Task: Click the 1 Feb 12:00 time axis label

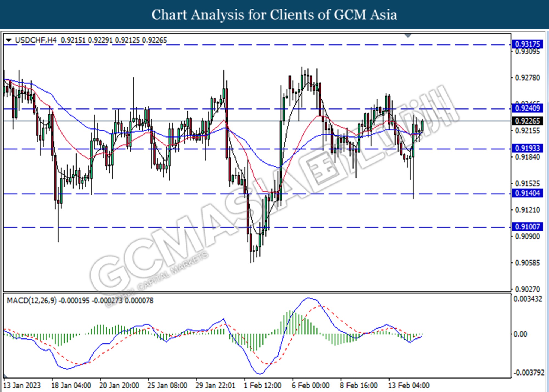Action: tap(262, 385)
